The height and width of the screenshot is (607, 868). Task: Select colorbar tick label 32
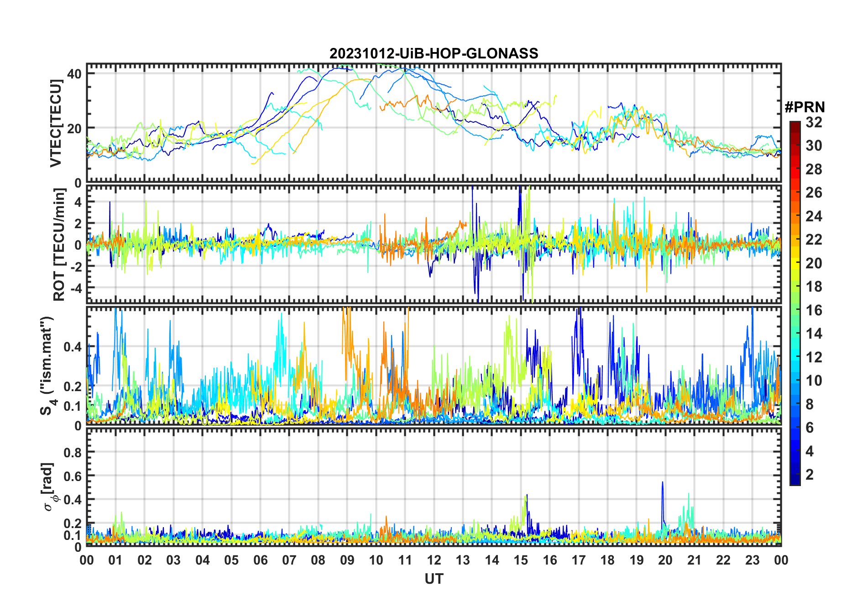click(x=814, y=122)
